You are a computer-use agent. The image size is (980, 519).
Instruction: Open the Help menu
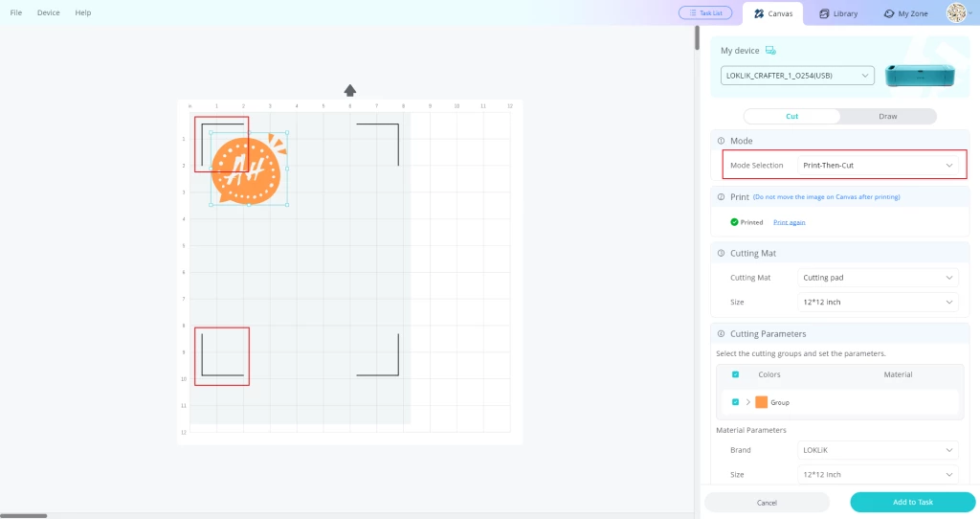click(x=83, y=12)
